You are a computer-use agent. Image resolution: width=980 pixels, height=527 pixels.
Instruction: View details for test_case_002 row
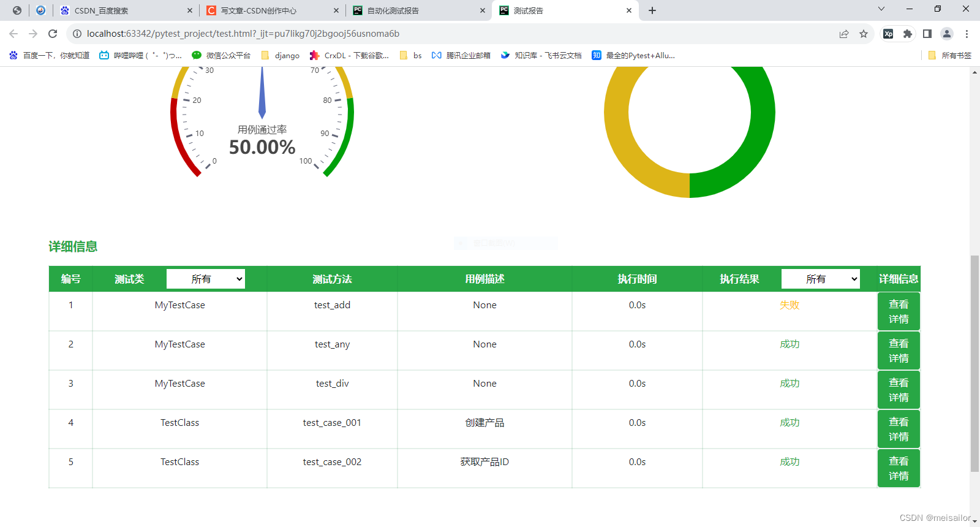tap(899, 468)
